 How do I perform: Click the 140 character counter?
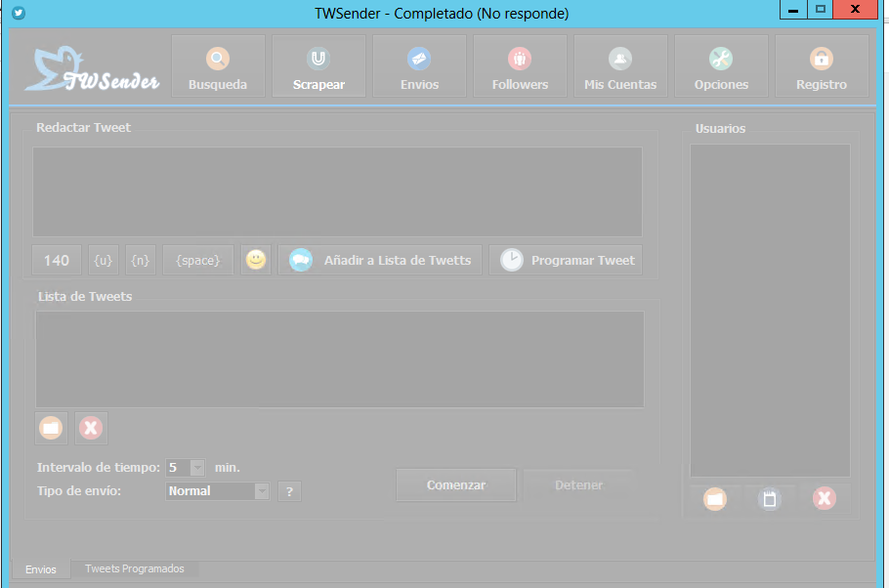[x=57, y=260]
